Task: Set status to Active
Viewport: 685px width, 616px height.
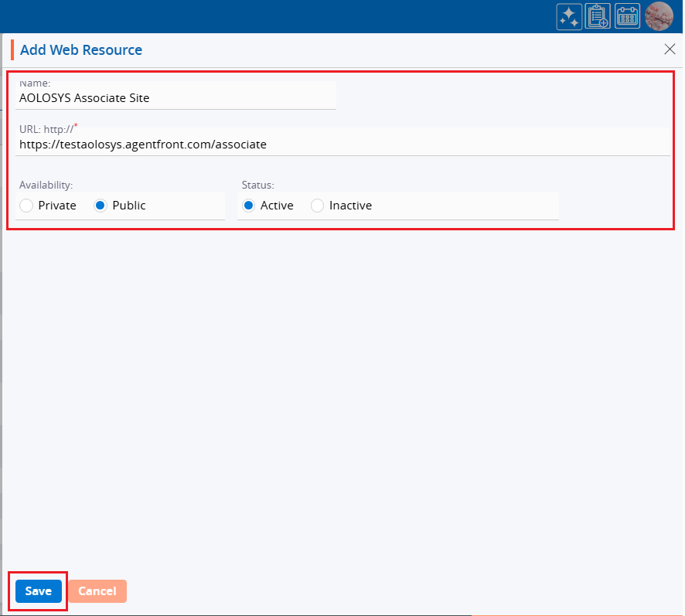Action: [249, 206]
